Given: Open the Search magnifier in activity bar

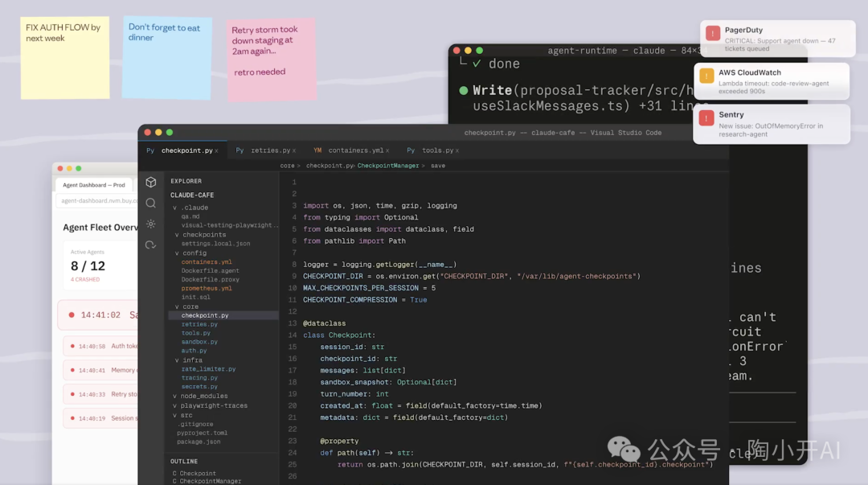Looking at the screenshot, I should (150, 203).
